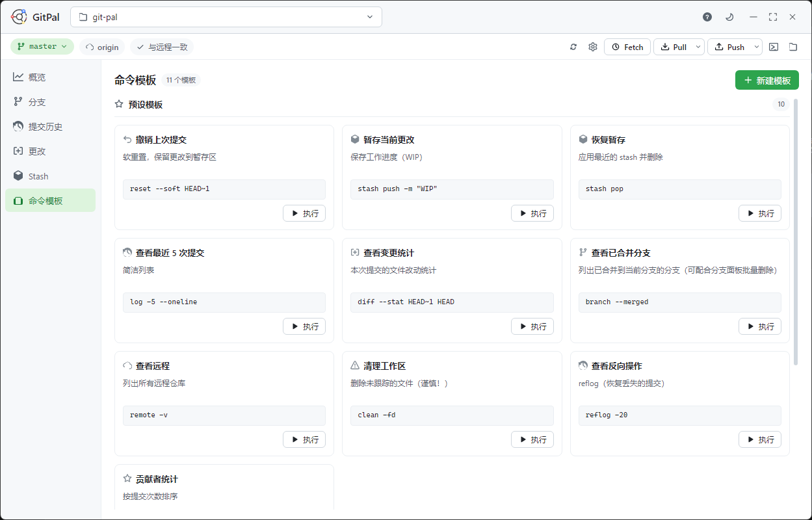Click the Pull button

[674, 47]
